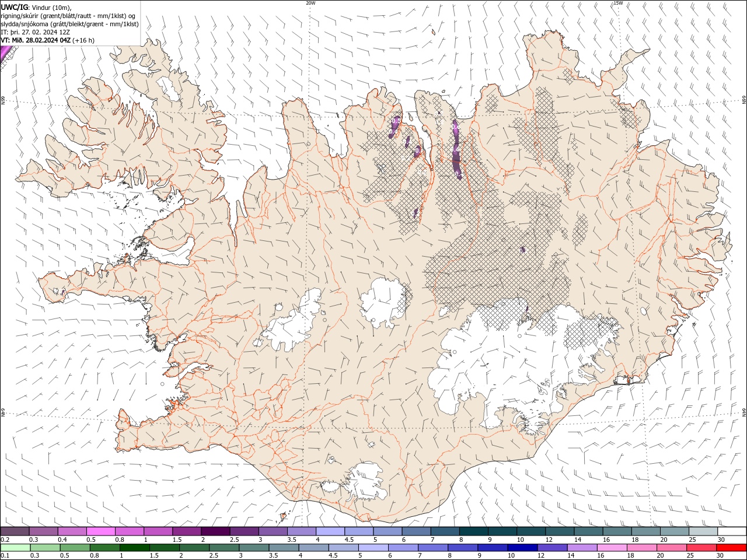
Task: Click the bottom-row legend label '0.1'
Action: (5, 555)
